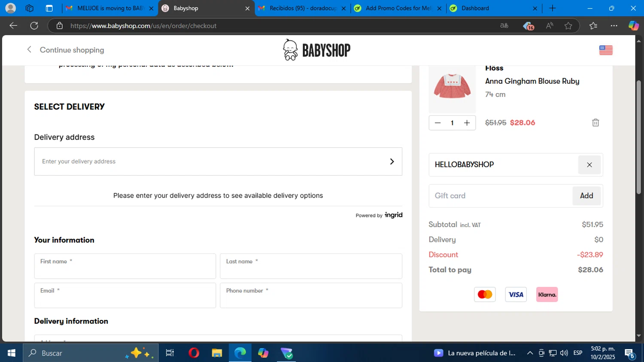This screenshot has height=362, width=644.
Task: View site information lock icon
Action: click(60, 26)
